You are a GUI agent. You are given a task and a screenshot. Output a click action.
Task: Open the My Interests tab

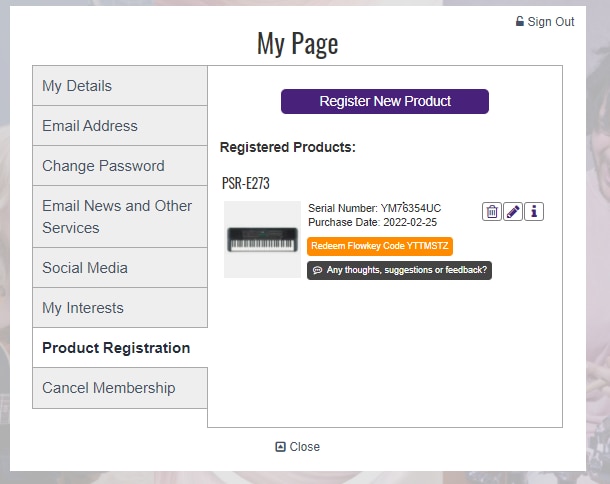[x=120, y=308]
